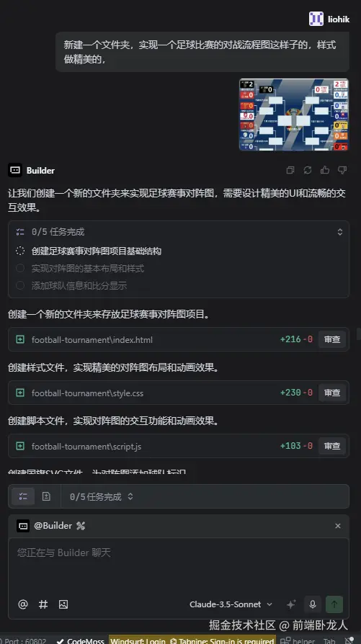Viewport: 361px width, 644px height.
Task: Insert @ mention in chat input
Action: point(23,604)
